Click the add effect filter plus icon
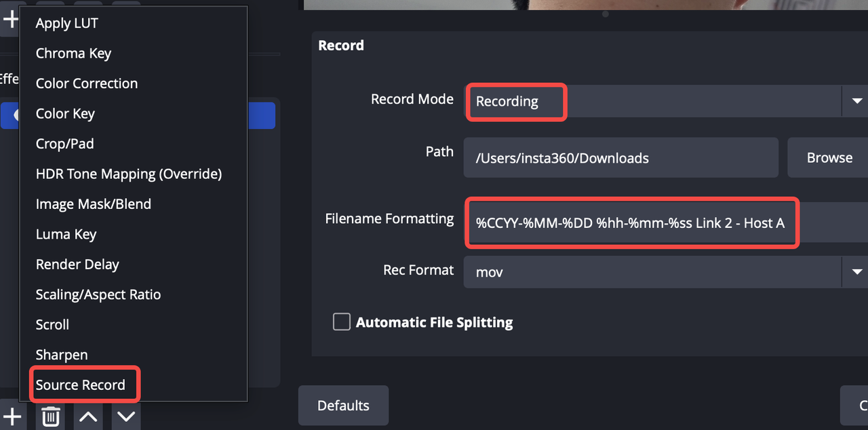This screenshot has height=430, width=868. pyautogui.click(x=12, y=416)
